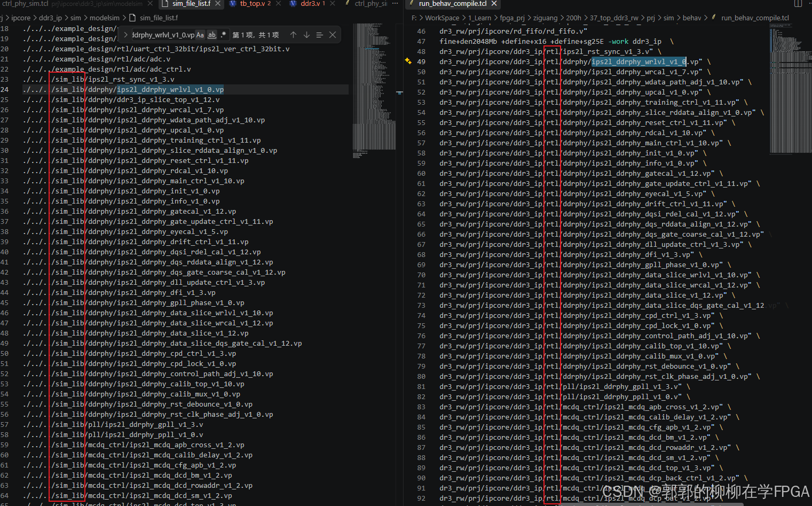Image resolution: width=812 pixels, height=506 pixels.
Task: Open the ddr3_ip breadcrumb in left editor
Action: 51,18
